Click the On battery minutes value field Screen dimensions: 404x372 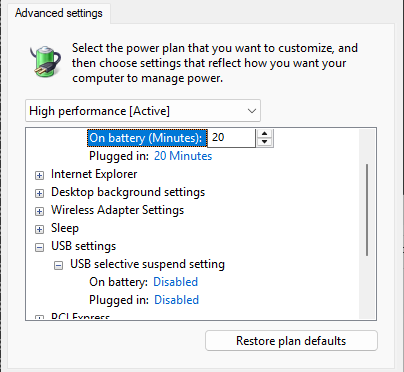(231, 138)
